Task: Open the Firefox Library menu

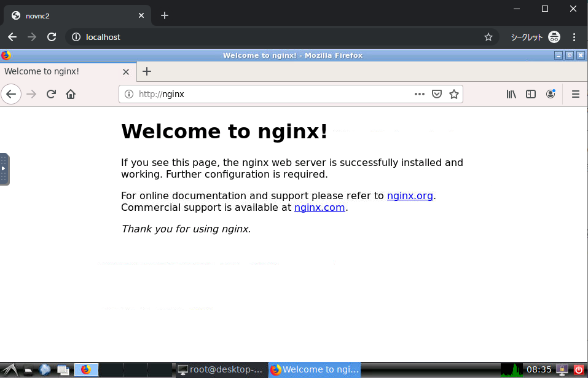Action: click(x=511, y=94)
